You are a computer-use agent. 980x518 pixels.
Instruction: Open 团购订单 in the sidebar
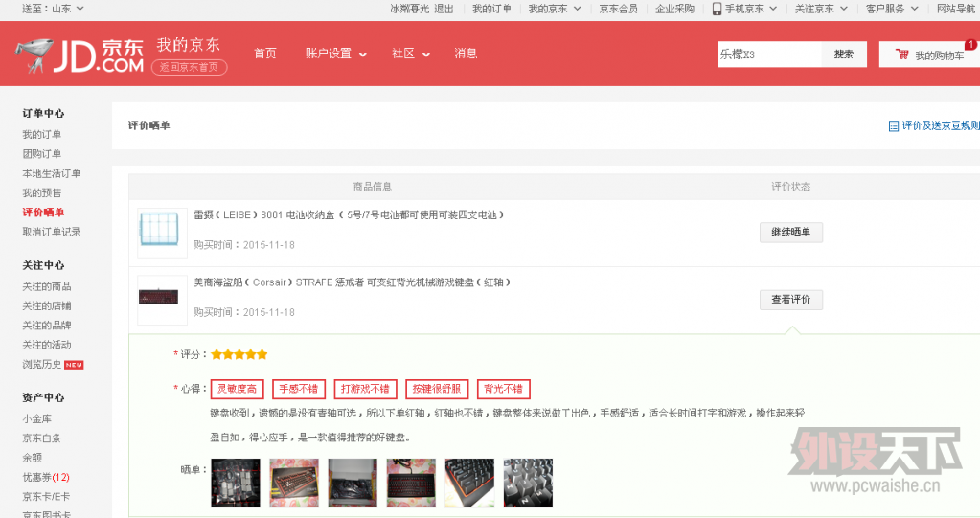pyautogui.click(x=42, y=154)
